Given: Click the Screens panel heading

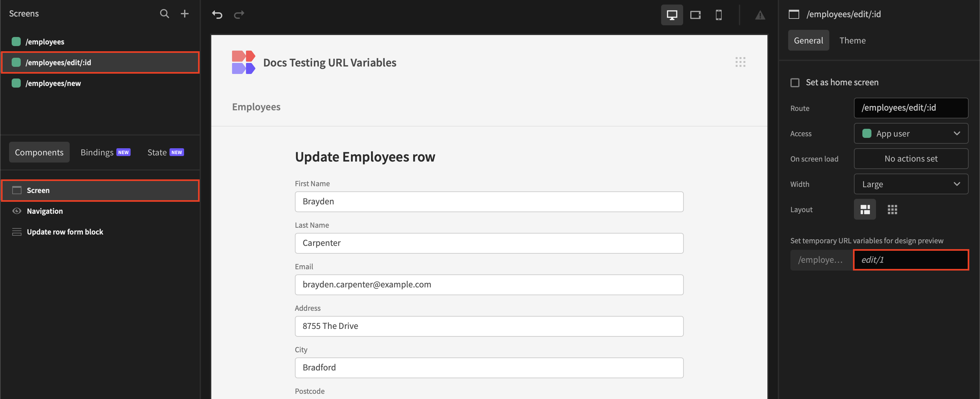Looking at the screenshot, I should click(24, 14).
